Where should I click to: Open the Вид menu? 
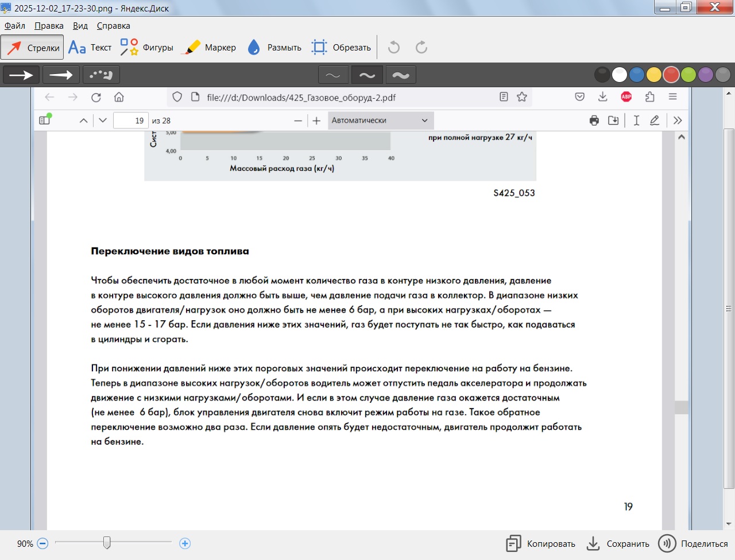pyautogui.click(x=80, y=26)
